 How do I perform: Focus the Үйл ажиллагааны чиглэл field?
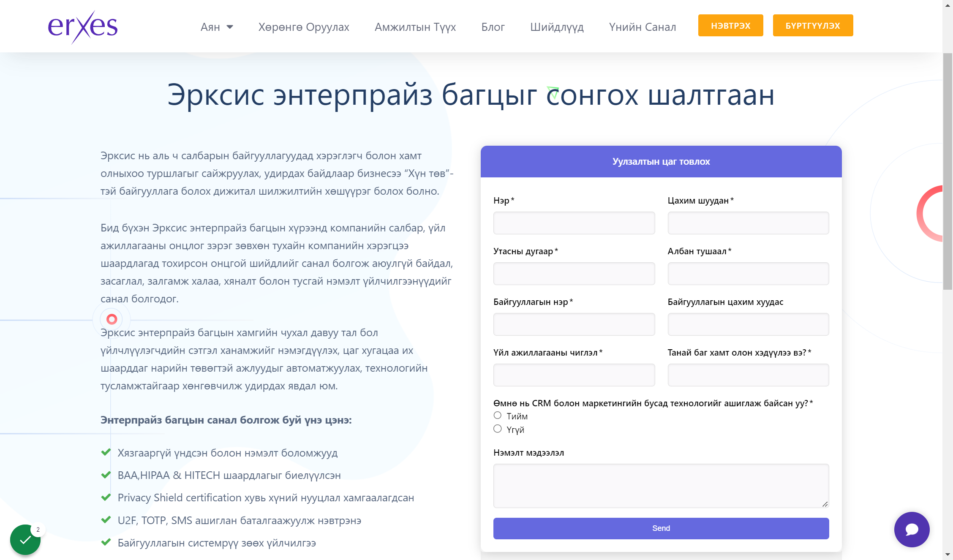[574, 375]
